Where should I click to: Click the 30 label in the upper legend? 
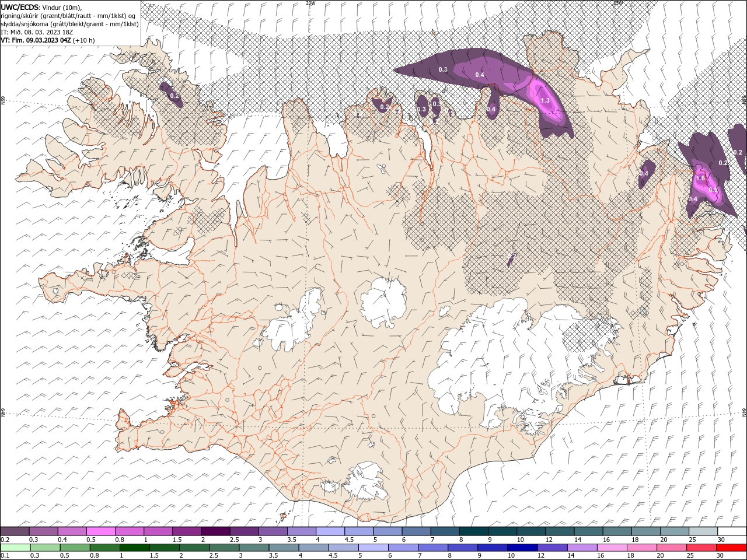(721, 540)
